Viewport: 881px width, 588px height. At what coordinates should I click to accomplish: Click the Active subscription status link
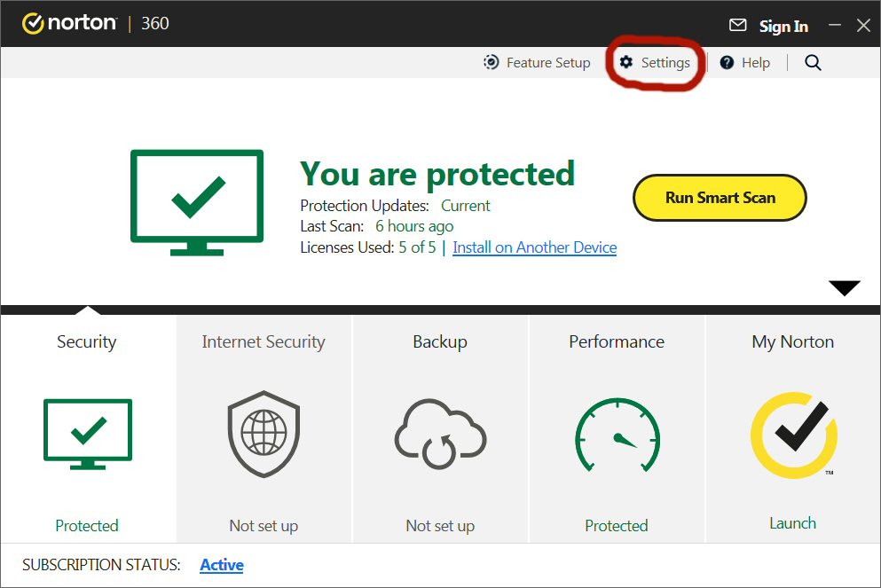pyautogui.click(x=222, y=565)
